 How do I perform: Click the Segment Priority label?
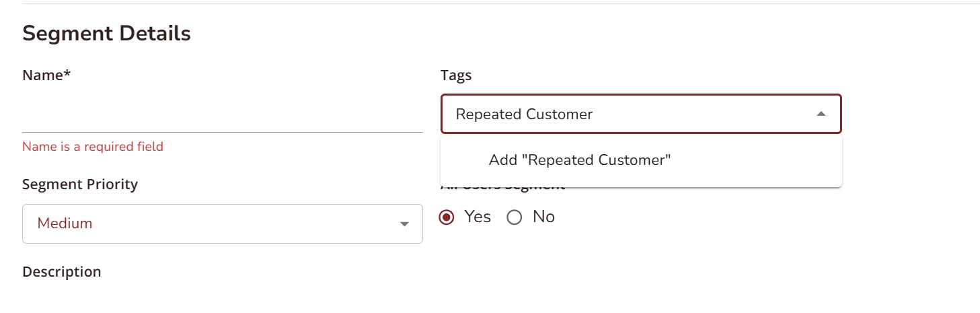click(80, 184)
